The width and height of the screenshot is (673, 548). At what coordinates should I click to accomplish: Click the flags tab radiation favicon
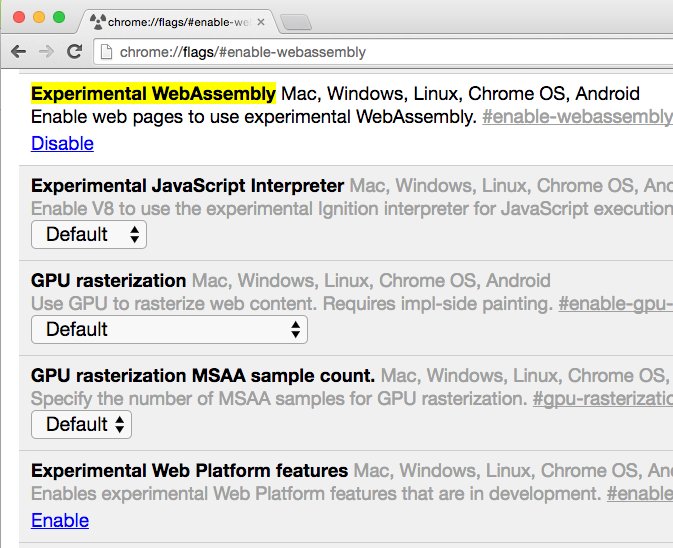pyautogui.click(x=98, y=21)
